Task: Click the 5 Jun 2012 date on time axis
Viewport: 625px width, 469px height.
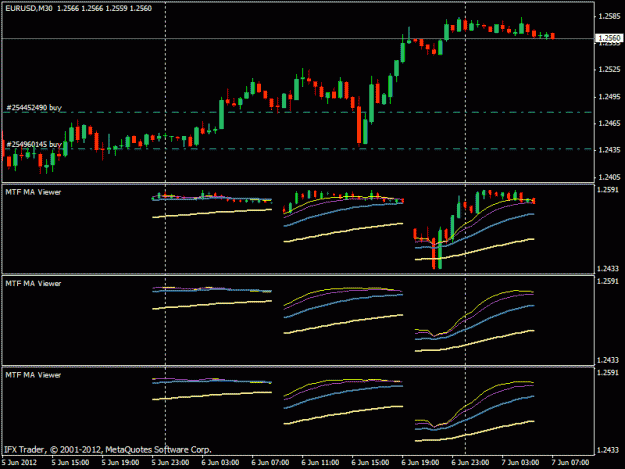Action: point(19,463)
